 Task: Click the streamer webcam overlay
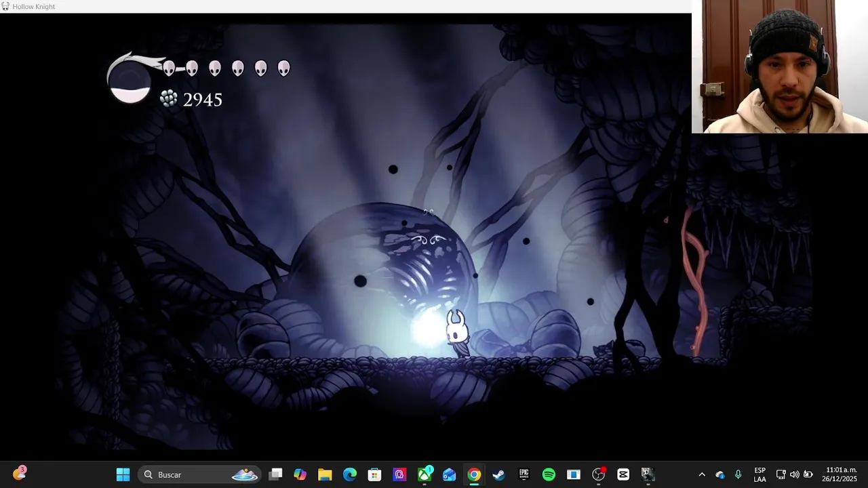tap(780, 66)
